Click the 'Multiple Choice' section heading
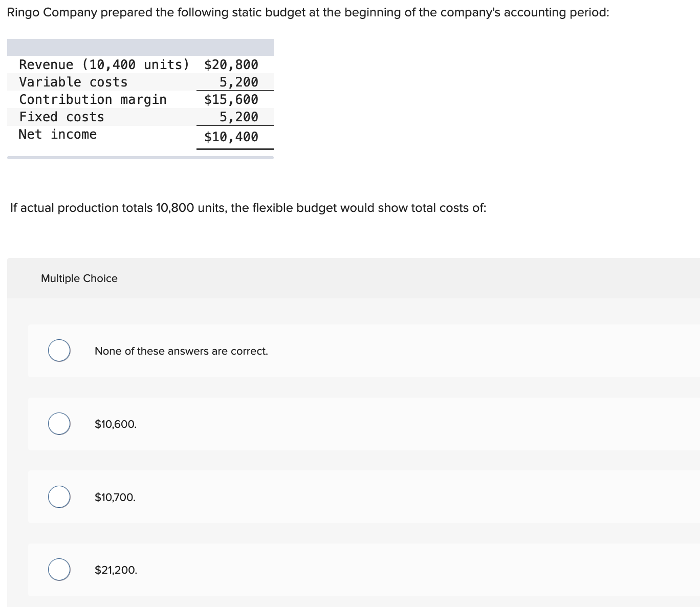 click(x=79, y=278)
